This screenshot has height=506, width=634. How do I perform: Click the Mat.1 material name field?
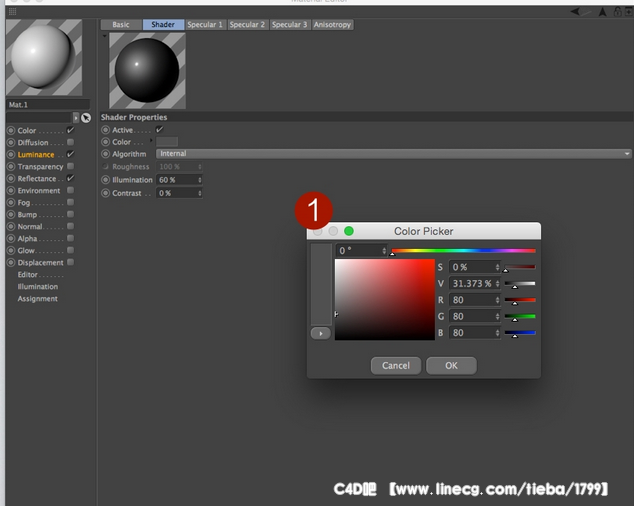pyautogui.click(x=48, y=105)
